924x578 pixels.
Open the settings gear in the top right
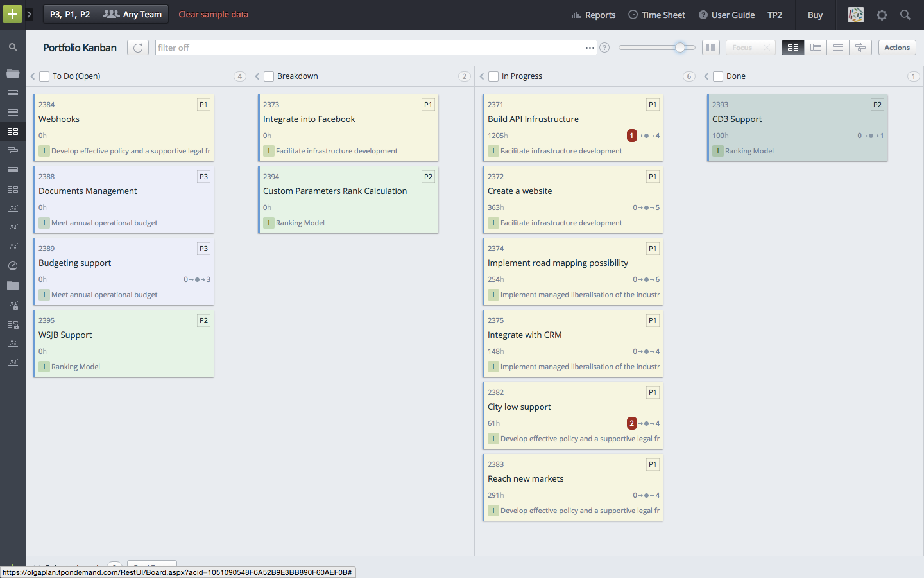[882, 15]
